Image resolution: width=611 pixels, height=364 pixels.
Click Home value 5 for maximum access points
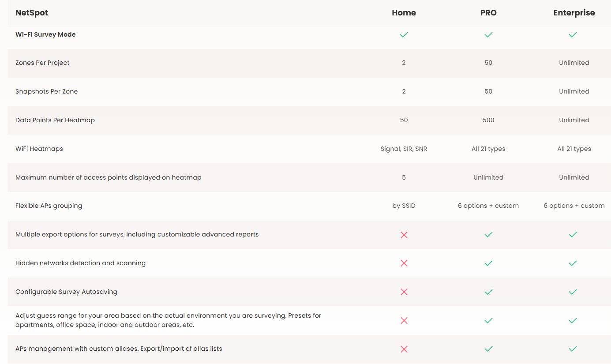pos(404,177)
